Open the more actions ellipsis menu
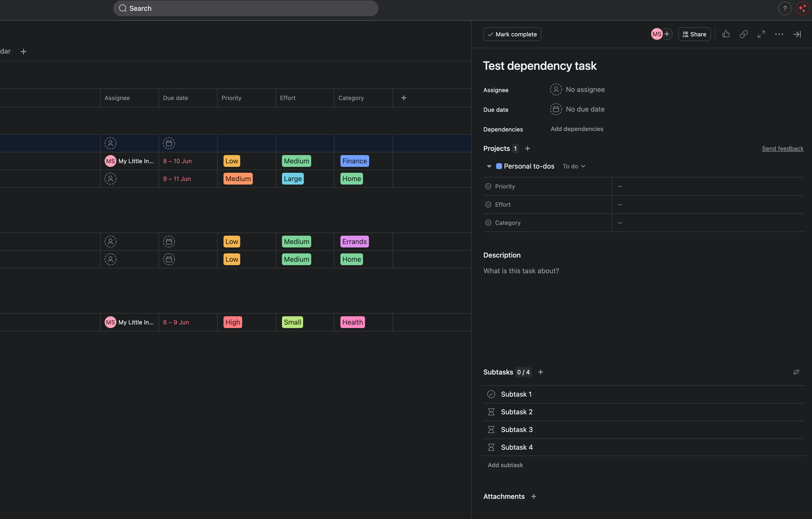 click(x=779, y=34)
